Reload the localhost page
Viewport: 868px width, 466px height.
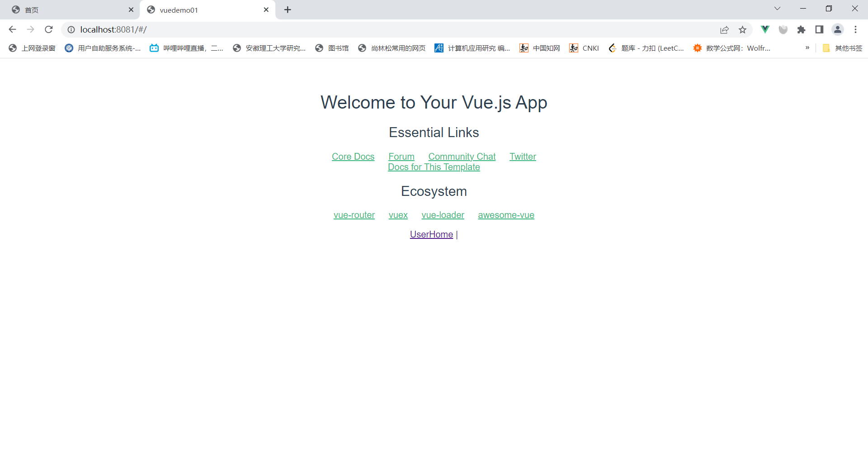(49, 29)
